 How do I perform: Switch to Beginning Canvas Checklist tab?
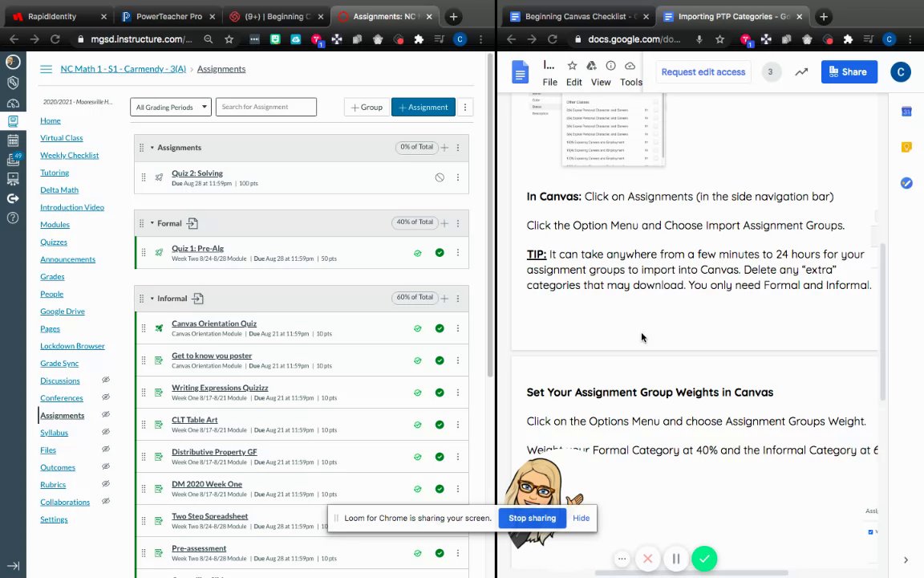pyautogui.click(x=577, y=17)
